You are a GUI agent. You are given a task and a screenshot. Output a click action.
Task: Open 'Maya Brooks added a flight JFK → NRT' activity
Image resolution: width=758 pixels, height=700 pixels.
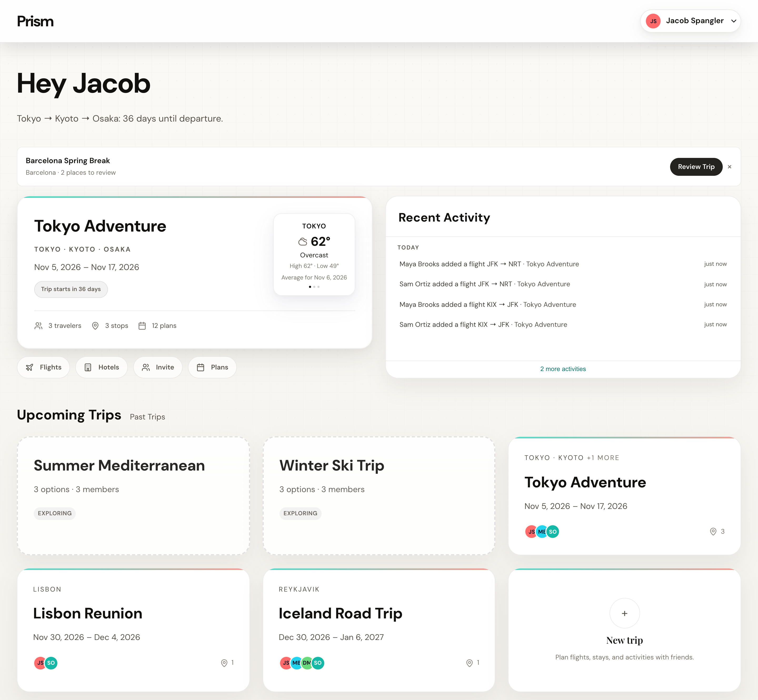[x=563, y=264]
